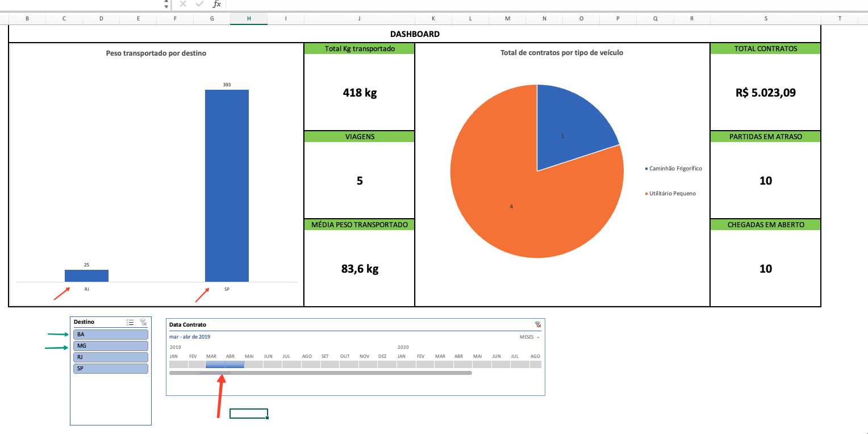
Task: Click the CHEGADAS EM ABERTO header
Action: (x=766, y=225)
